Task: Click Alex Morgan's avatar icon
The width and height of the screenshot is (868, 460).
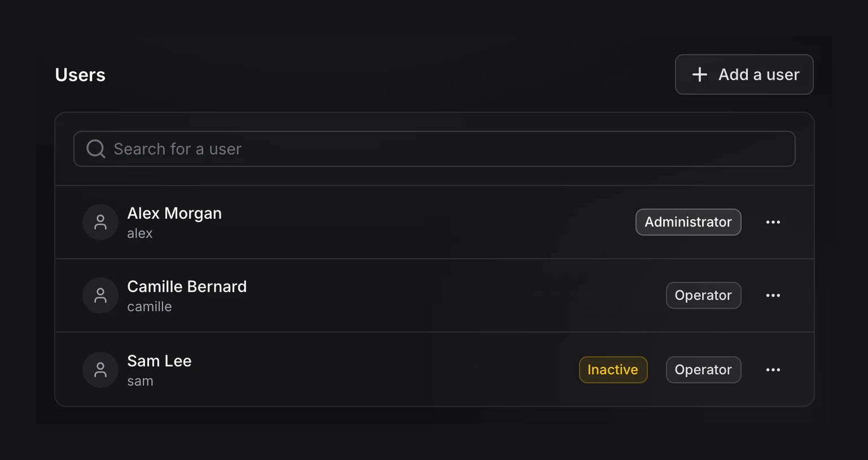Action: 101,222
